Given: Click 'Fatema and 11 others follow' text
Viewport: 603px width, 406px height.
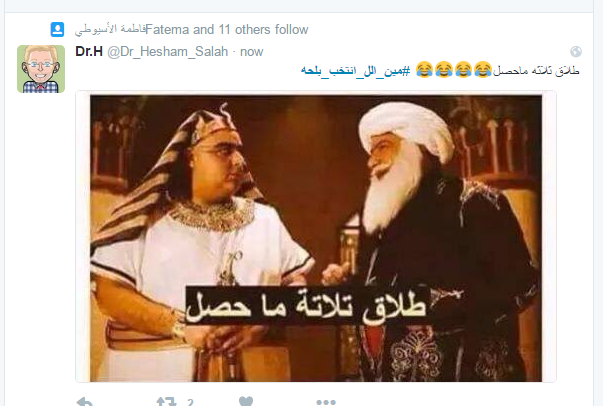Looking at the screenshot, I should [227, 30].
